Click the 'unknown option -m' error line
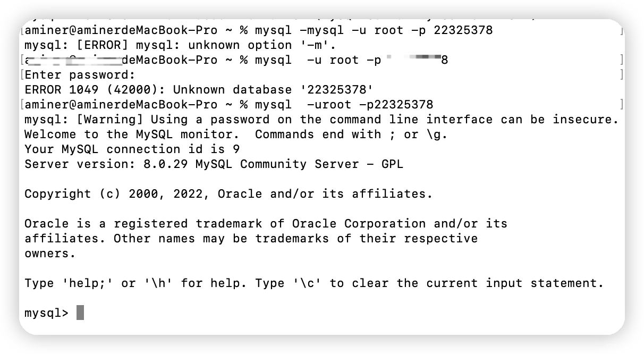This screenshot has height=354, width=644. point(180,45)
